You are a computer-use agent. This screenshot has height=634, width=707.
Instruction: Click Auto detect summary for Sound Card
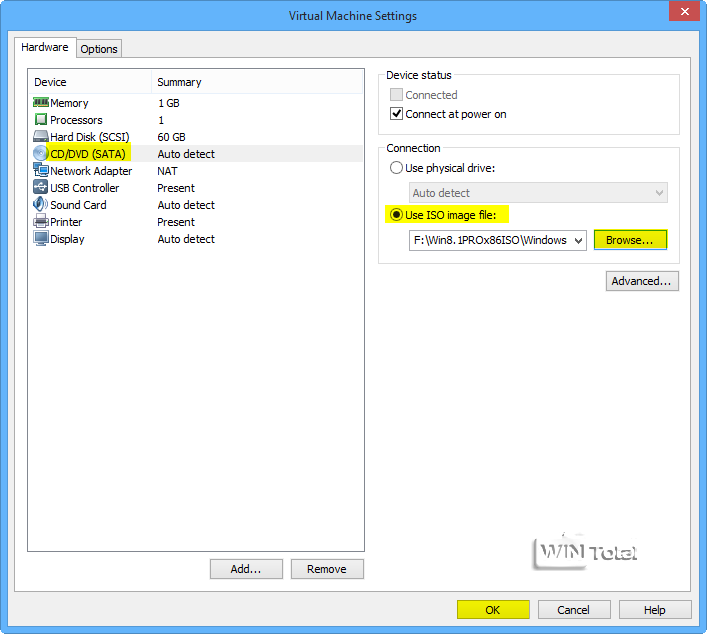[186, 205]
